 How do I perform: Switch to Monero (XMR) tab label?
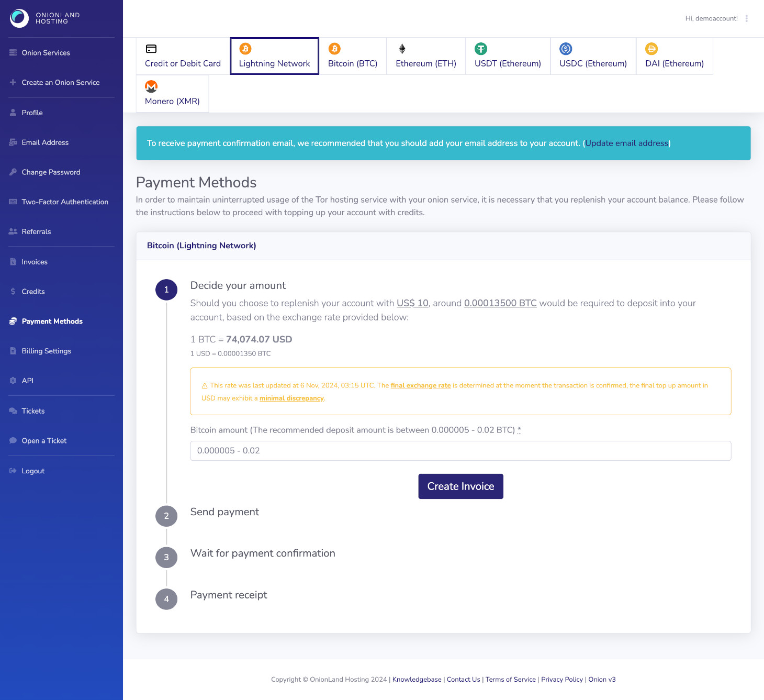pos(172,101)
